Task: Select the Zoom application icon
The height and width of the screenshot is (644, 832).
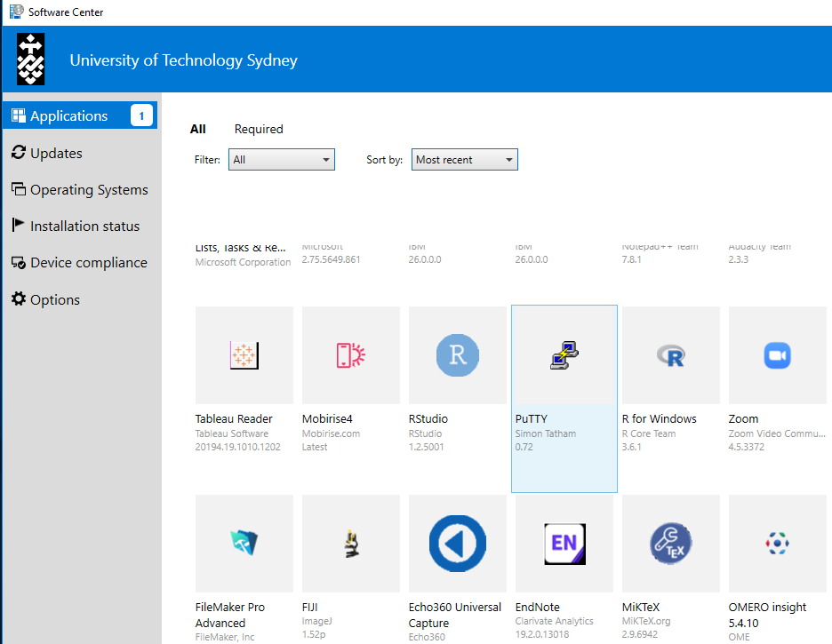Action: 777,355
